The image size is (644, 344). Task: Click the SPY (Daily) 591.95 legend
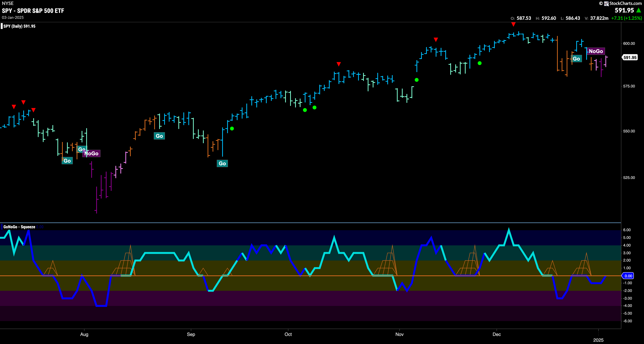[20, 26]
